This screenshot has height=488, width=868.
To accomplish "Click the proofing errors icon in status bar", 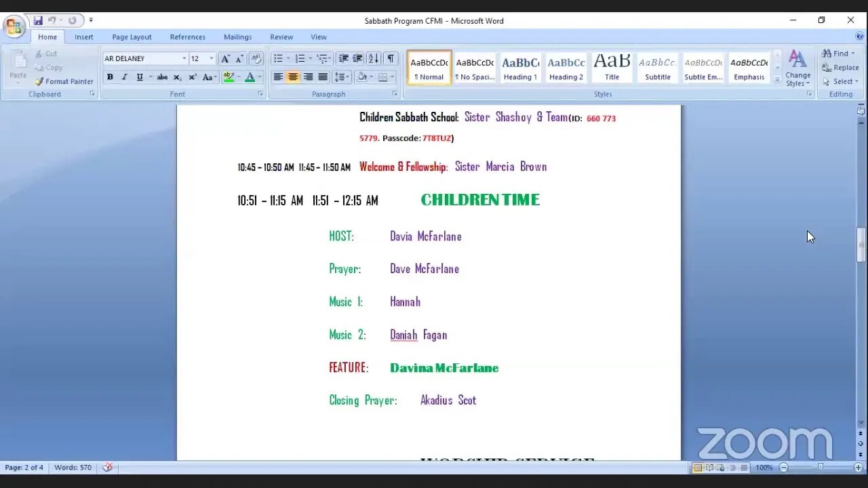I will [x=107, y=468].
